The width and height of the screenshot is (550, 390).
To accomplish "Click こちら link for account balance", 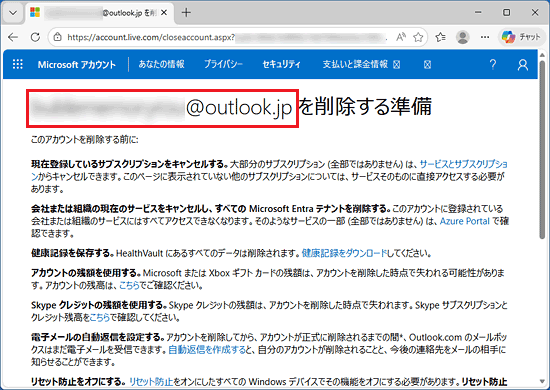I will 129,285.
